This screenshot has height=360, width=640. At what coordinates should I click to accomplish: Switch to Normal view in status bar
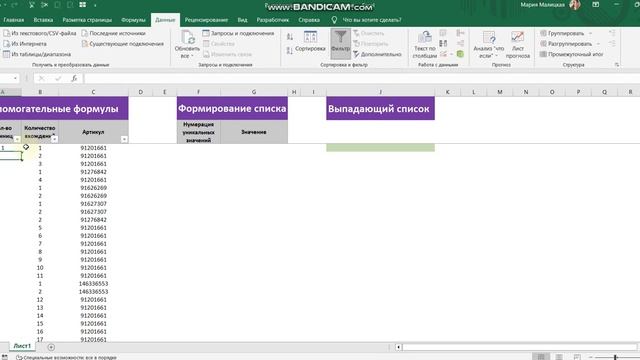pyautogui.click(x=541, y=357)
